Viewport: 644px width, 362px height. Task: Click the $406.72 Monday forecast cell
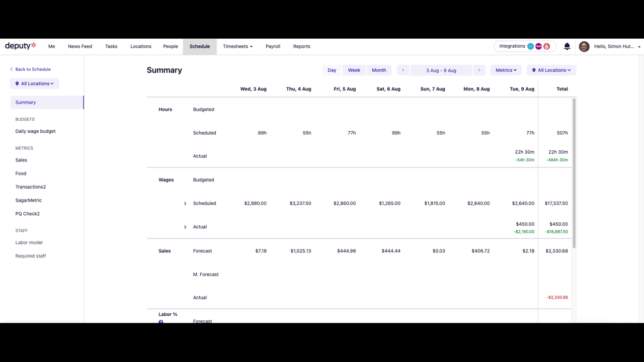pos(480,251)
